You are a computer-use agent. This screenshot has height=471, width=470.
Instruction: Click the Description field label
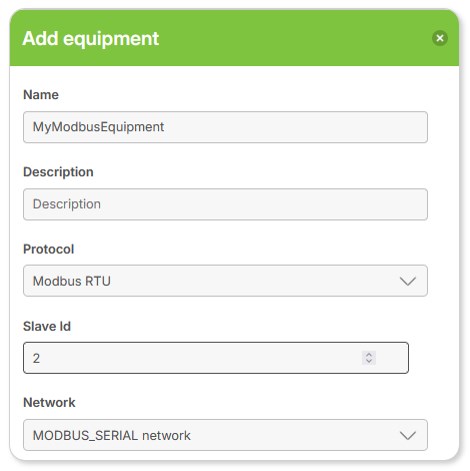coord(58,172)
